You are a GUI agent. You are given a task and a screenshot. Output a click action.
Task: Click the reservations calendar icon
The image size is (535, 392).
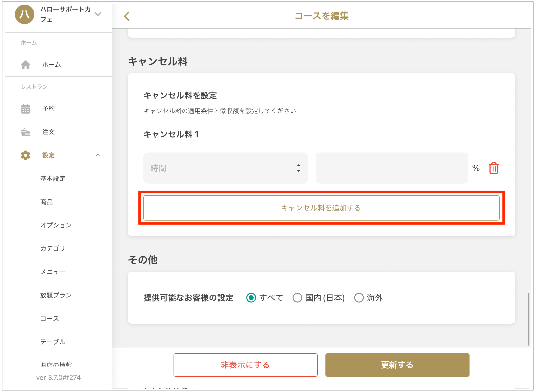click(26, 109)
